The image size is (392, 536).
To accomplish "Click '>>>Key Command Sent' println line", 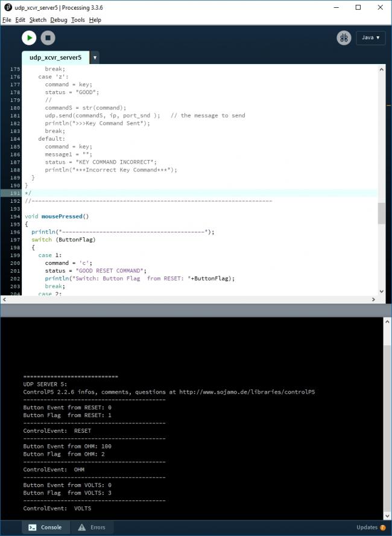I will pos(97,123).
